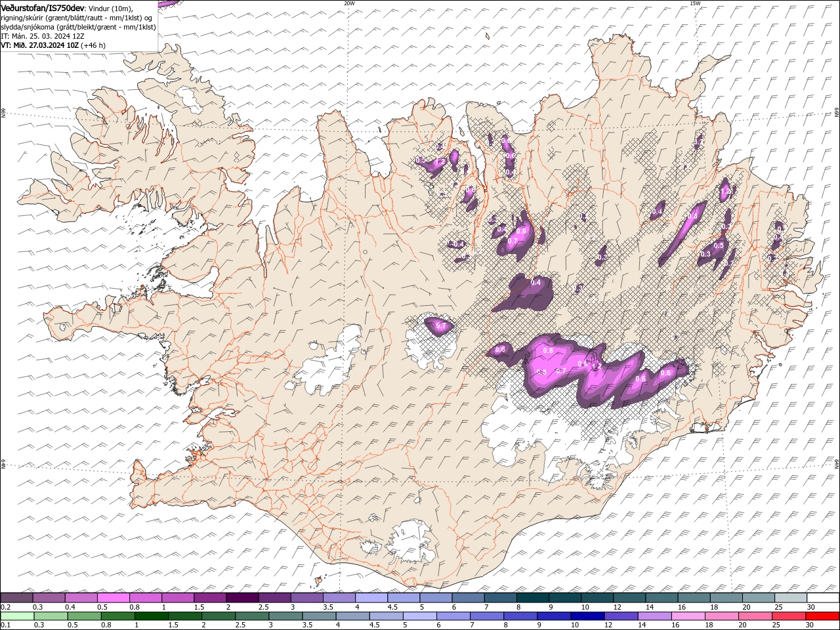Screen dimensions: 840x630
Task: Click the 64N latitude label on the right edge
Action: (837, 463)
